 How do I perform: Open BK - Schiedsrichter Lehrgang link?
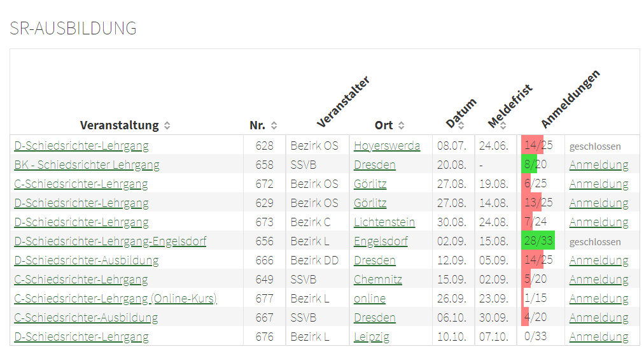click(87, 165)
